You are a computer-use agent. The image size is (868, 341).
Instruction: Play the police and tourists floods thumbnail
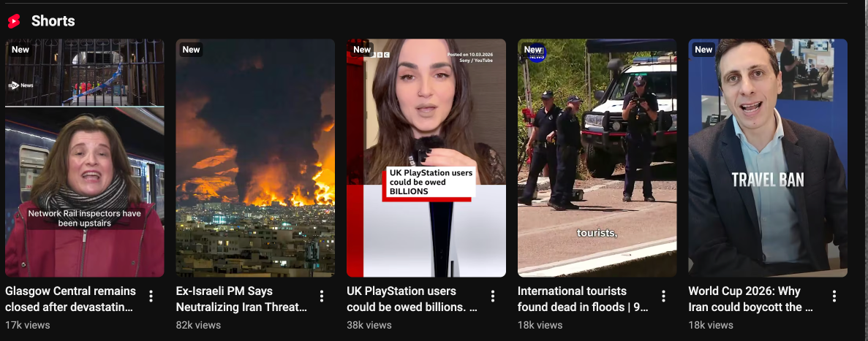coord(597,158)
